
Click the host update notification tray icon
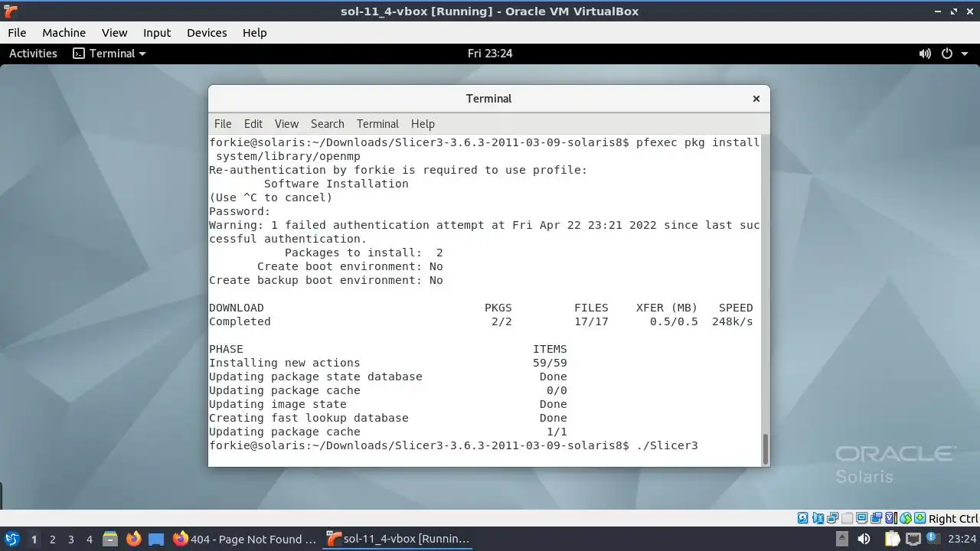933,539
